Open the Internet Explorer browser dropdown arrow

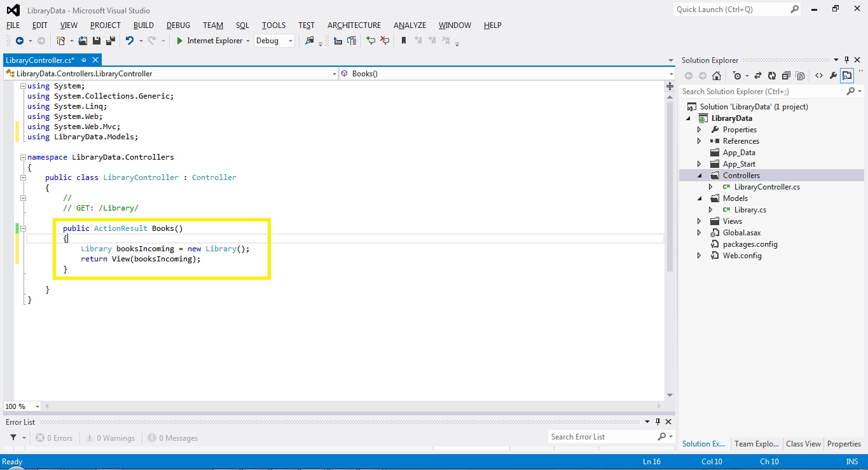pos(247,41)
